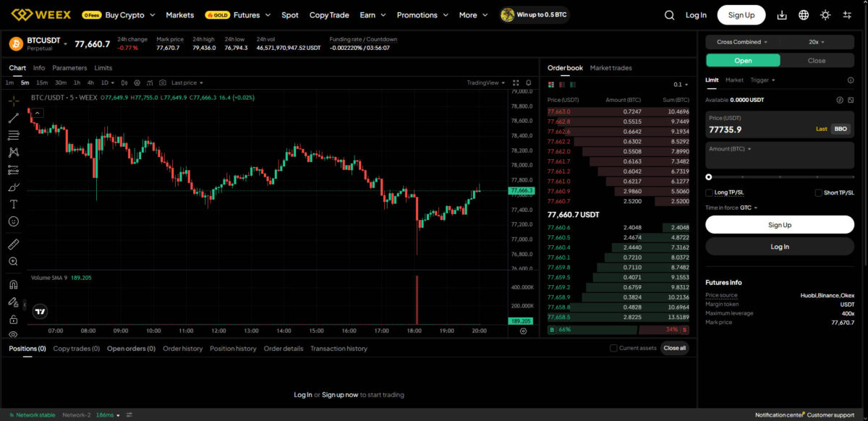
Task: Open the Promotions dropdown
Action: (422, 14)
